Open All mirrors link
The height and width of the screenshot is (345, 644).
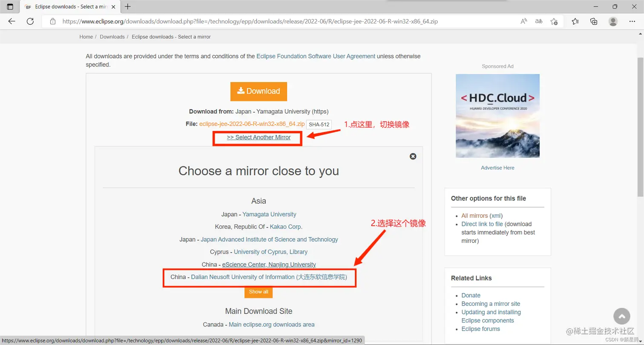(x=474, y=216)
